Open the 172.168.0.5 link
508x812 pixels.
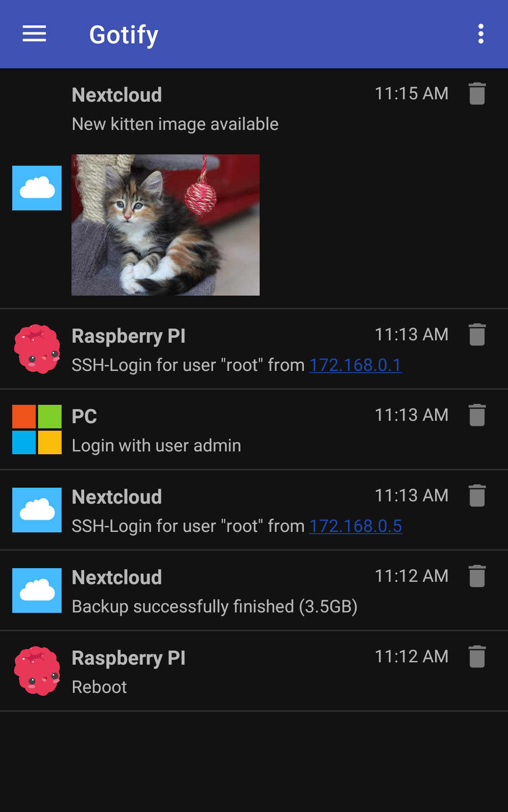(355, 526)
